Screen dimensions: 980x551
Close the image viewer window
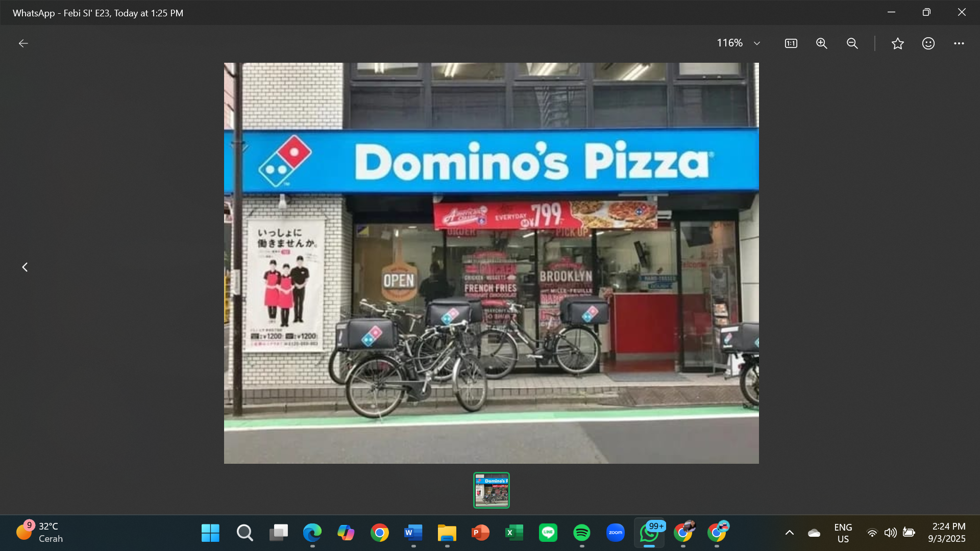click(962, 12)
